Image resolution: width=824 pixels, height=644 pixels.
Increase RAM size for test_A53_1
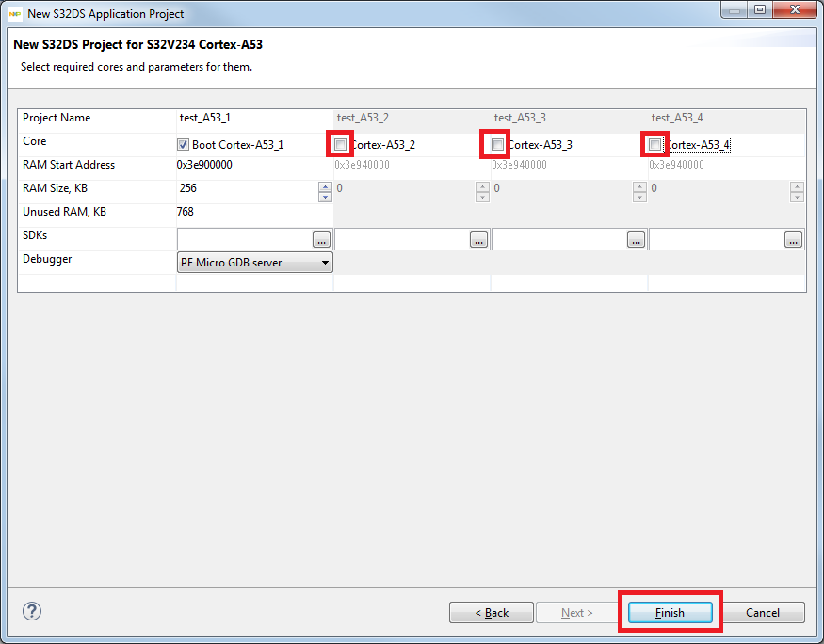[325, 187]
